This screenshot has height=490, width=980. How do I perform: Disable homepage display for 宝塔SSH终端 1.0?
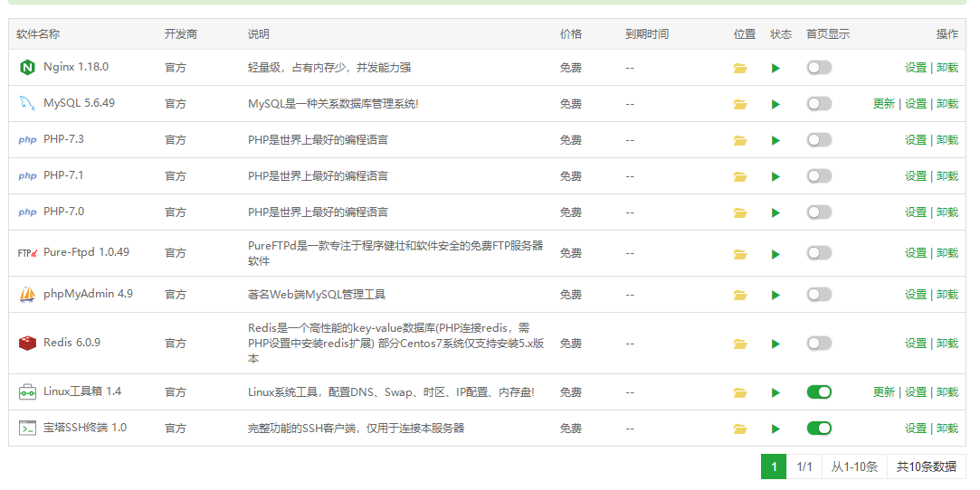[x=819, y=429]
